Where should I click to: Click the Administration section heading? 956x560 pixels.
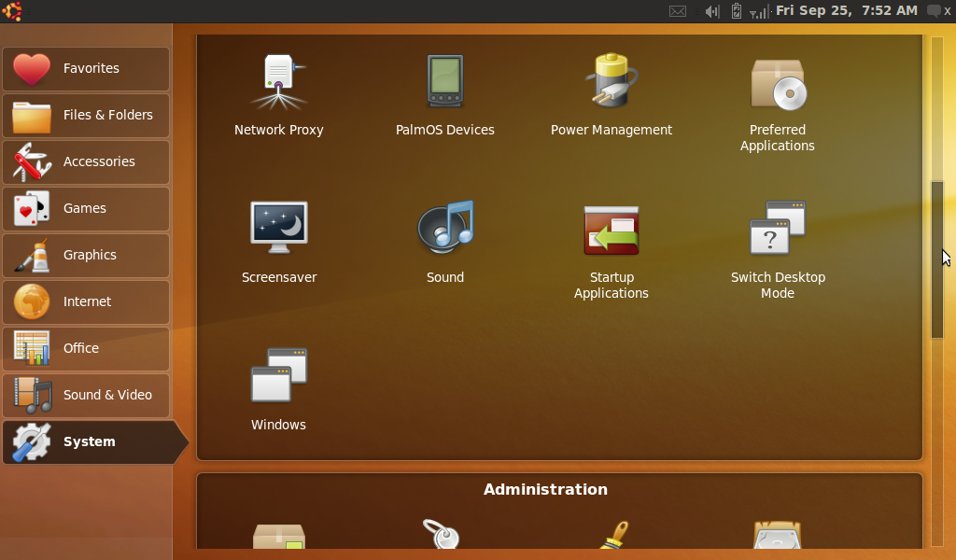tap(545, 489)
